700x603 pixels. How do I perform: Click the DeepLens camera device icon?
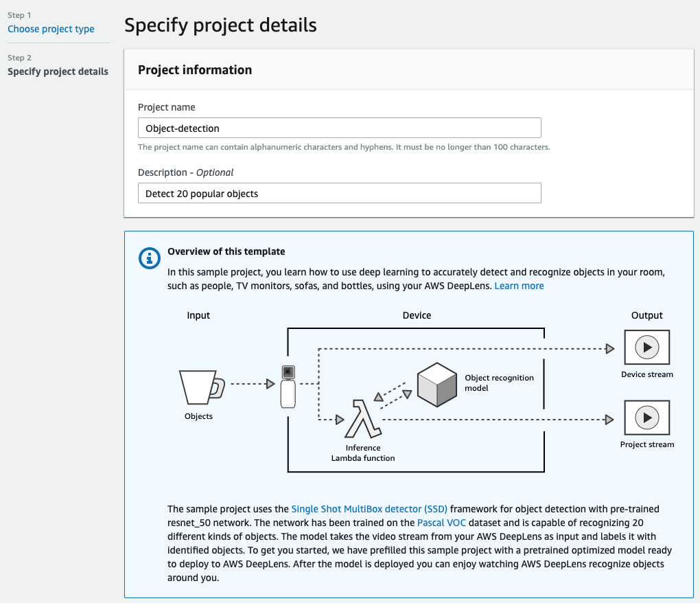pos(288,387)
